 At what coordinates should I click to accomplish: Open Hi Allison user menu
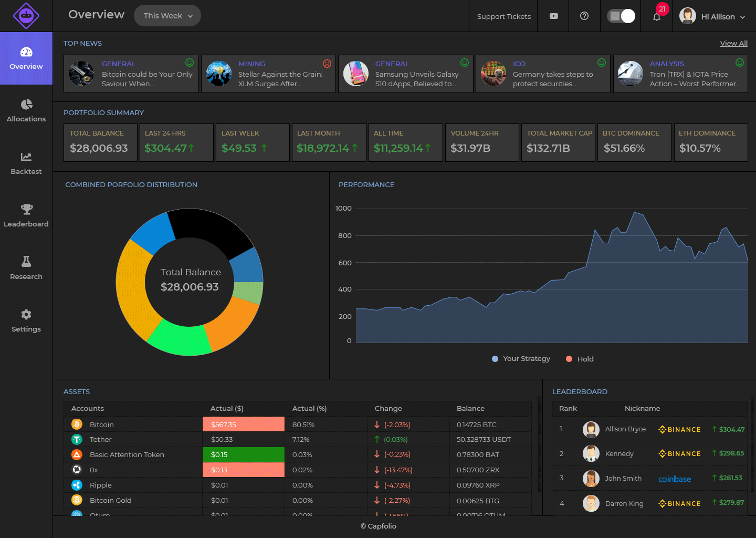[712, 16]
